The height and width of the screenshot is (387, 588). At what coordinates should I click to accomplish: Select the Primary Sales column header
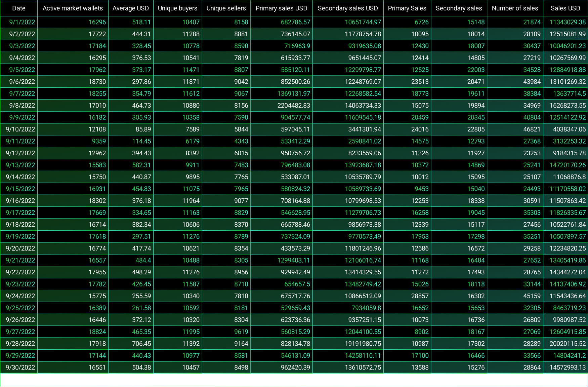coord(407,8)
